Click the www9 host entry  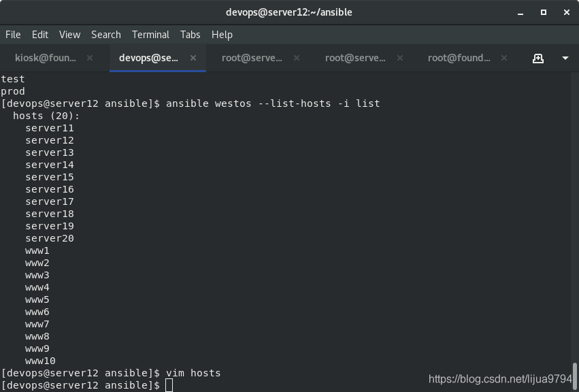(x=37, y=348)
